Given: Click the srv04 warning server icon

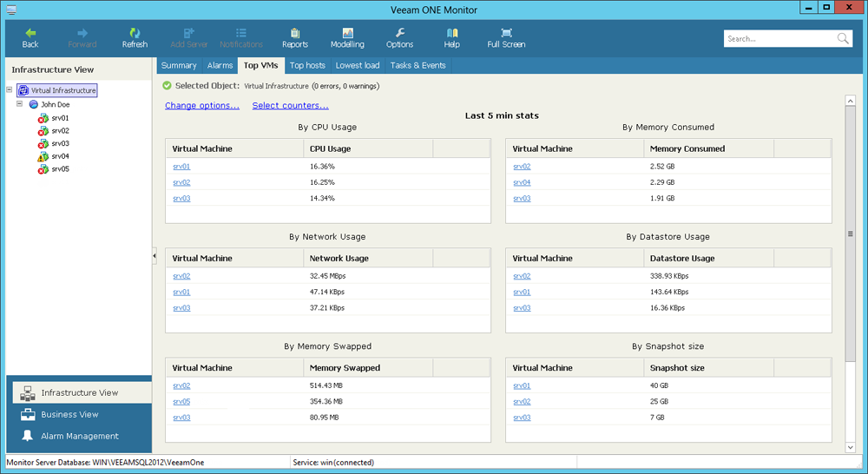Looking at the screenshot, I should pyautogui.click(x=43, y=156).
